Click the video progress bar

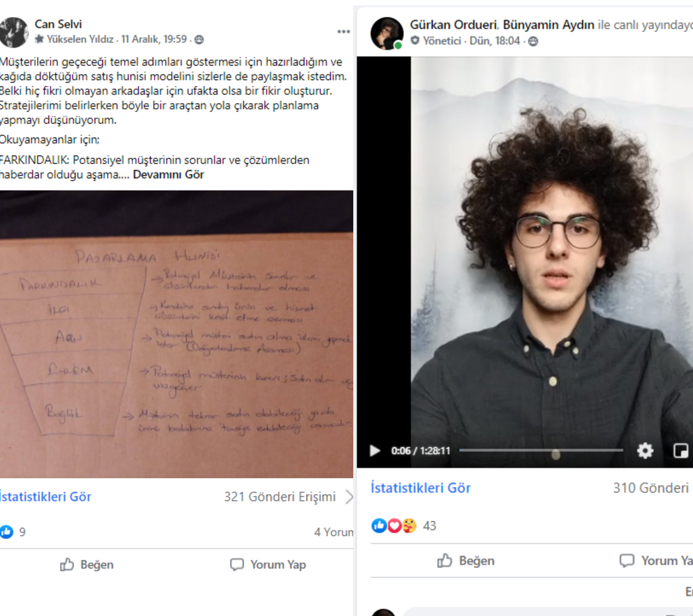click(541, 450)
